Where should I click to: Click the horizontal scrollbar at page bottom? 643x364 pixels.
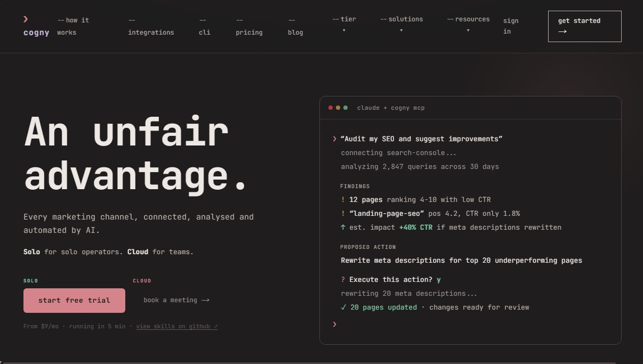pos(308,362)
